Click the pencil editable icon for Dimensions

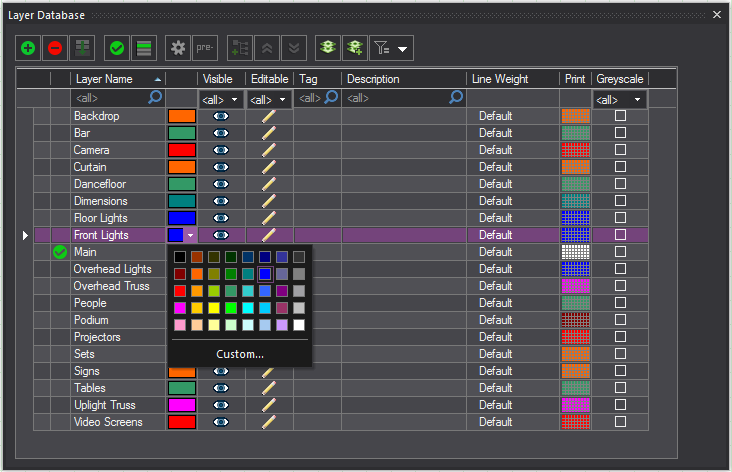[268, 201]
